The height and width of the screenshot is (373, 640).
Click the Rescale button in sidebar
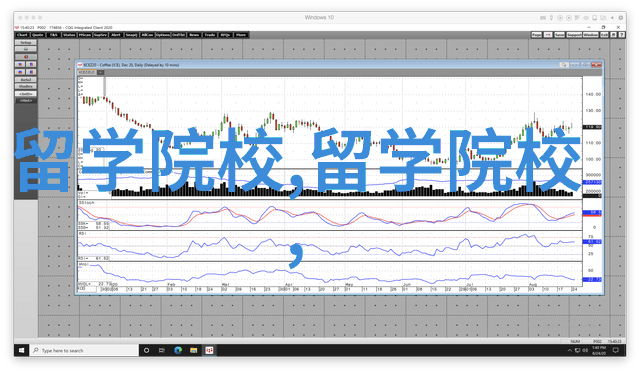tap(26, 80)
